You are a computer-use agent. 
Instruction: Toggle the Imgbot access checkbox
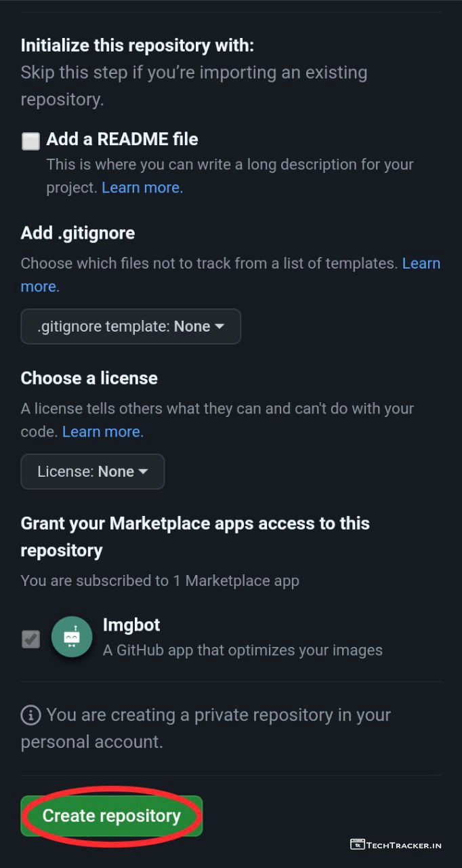30,639
